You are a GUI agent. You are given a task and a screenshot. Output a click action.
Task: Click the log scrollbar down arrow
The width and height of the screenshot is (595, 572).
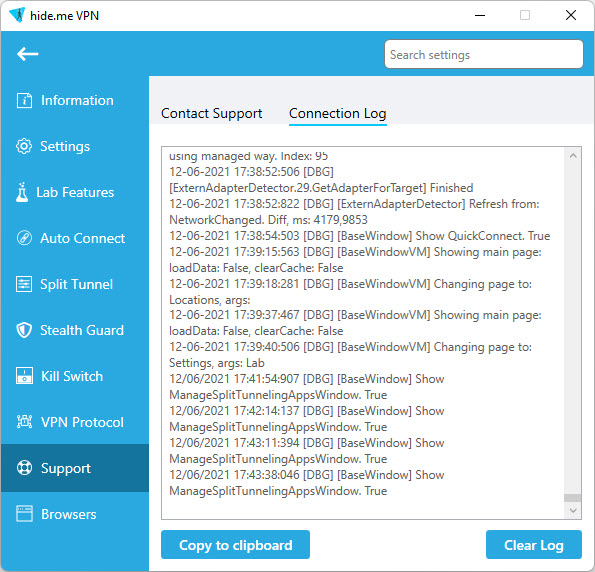(x=573, y=511)
